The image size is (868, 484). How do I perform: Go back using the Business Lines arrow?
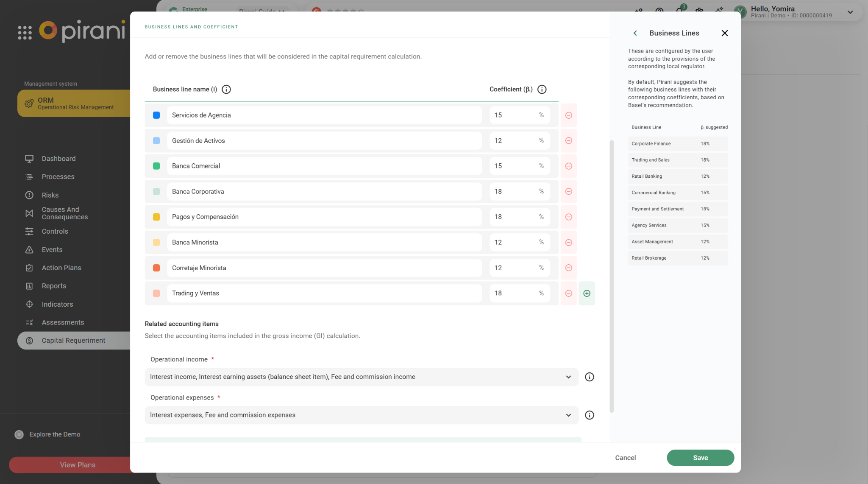[635, 33]
